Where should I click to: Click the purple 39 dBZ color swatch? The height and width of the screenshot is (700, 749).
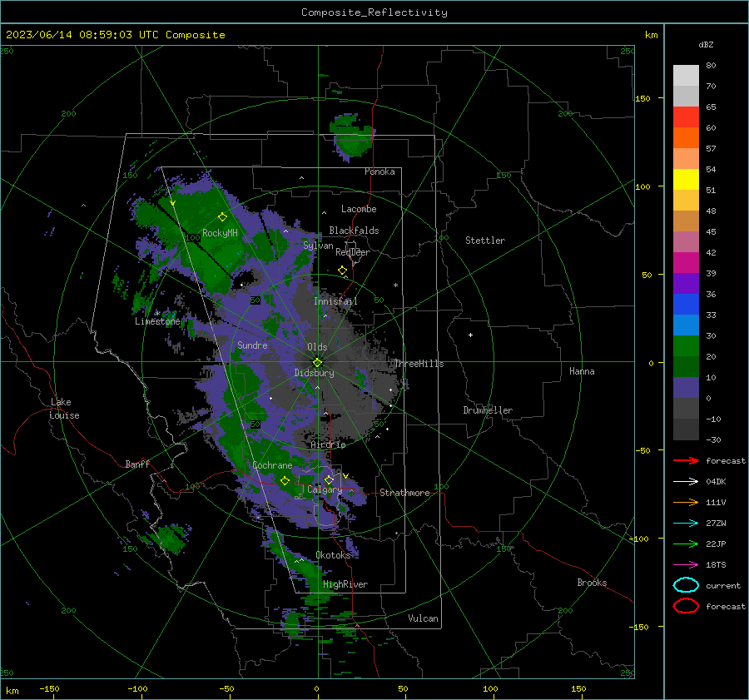[686, 283]
